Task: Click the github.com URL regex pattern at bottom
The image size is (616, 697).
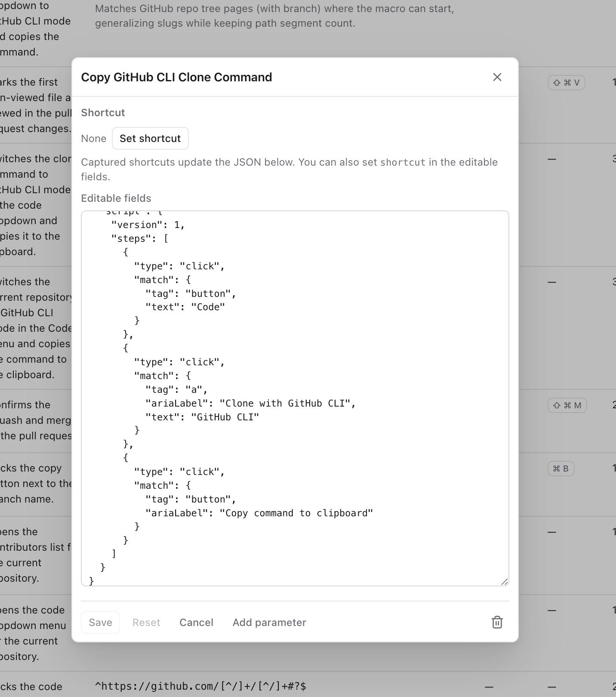Action: click(x=200, y=686)
